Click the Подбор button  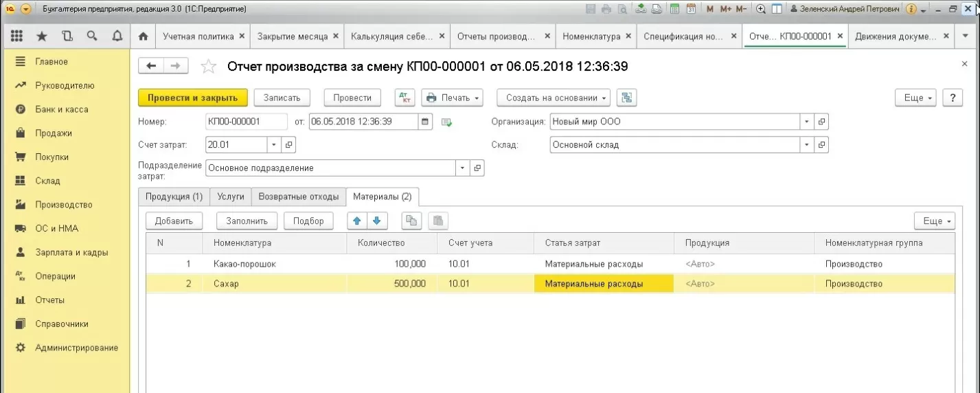[x=309, y=221]
